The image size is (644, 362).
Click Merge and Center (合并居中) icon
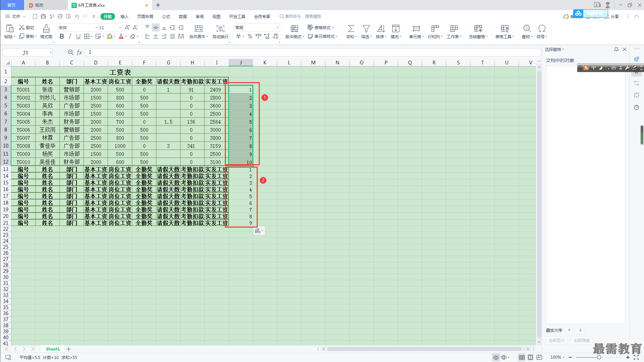pos(199,28)
